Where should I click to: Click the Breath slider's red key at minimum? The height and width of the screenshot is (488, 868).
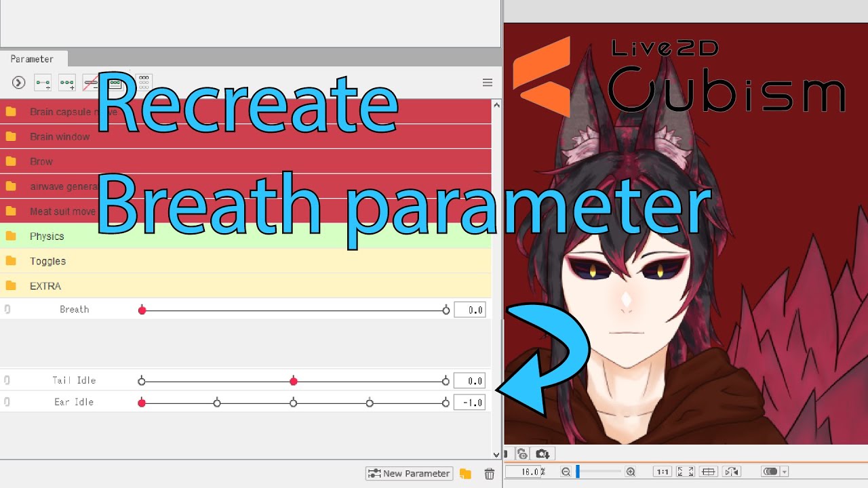142,310
